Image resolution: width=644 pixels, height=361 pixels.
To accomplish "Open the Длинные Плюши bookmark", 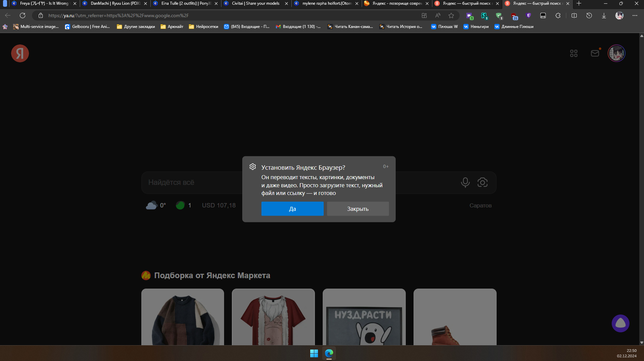I will click(x=514, y=27).
